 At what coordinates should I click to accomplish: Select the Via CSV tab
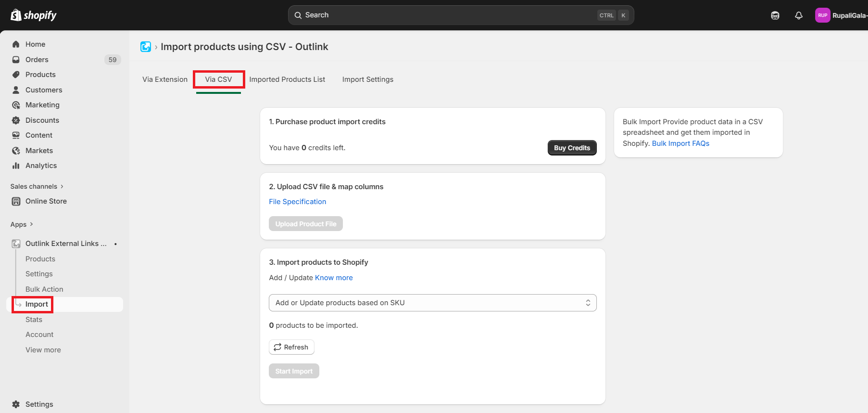pos(218,79)
